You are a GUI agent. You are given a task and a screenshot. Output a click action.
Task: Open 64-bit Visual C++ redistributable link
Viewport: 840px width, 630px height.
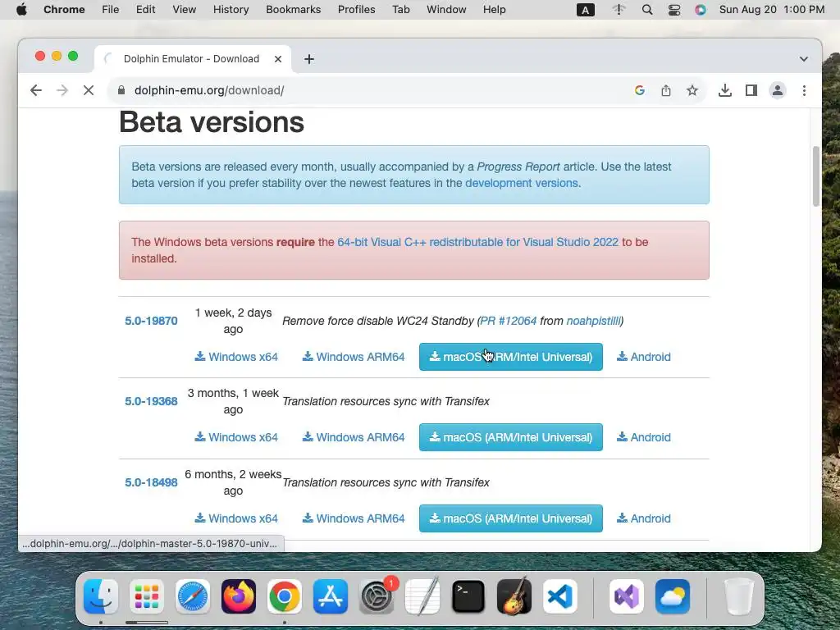[478, 242]
